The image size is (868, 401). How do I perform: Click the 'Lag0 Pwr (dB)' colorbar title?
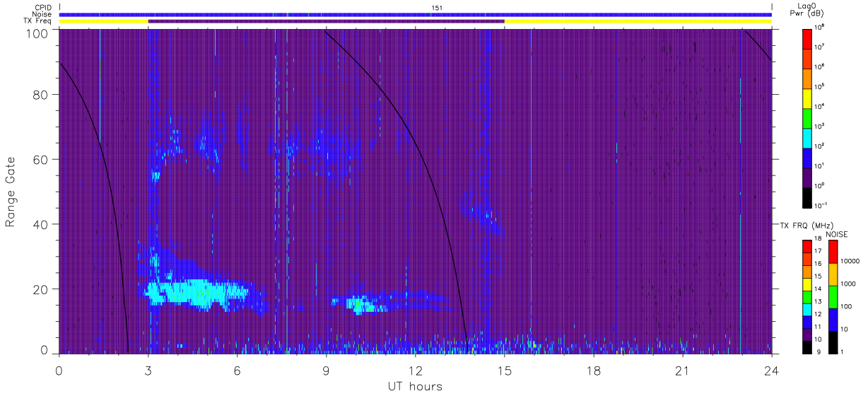pyautogui.click(x=808, y=9)
